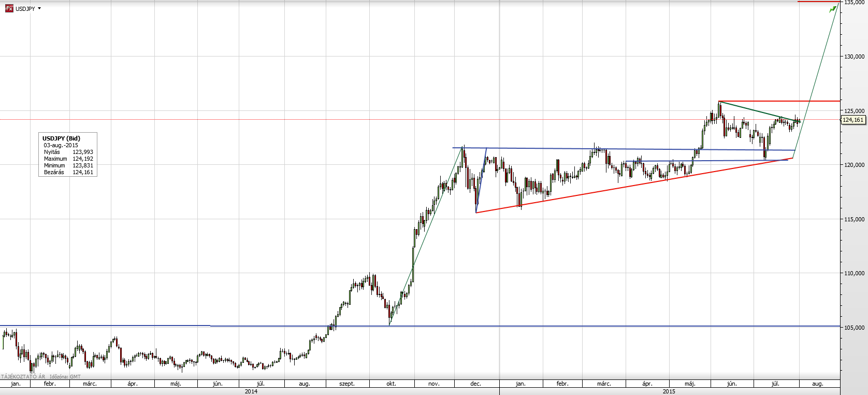Click the Minimum value 123,831
This screenshot has height=395, width=868.
coord(83,165)
